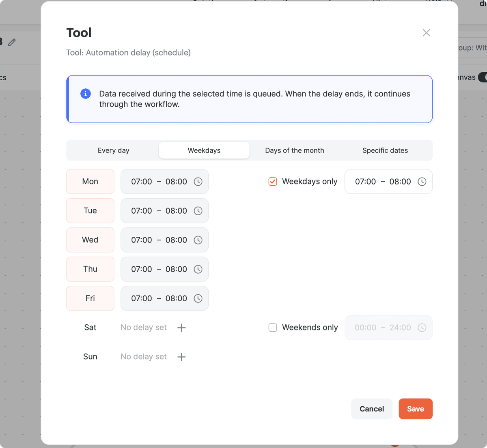Image resolution: width=487 pixels, height=448 pixels.
Task: Open the Friday time picker clock icon
Action: click(198, 298)
